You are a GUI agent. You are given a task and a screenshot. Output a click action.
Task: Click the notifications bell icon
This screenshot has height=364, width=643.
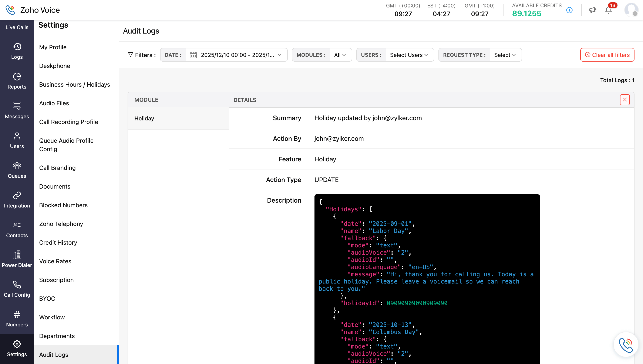[608, 10]
